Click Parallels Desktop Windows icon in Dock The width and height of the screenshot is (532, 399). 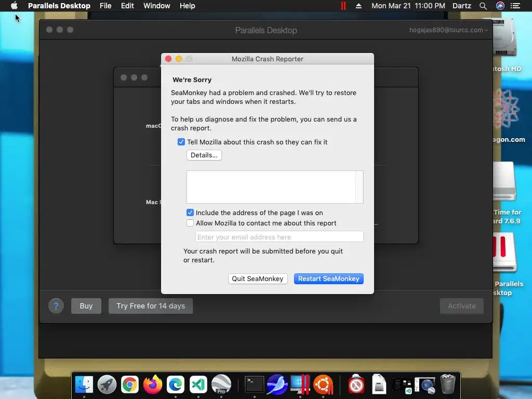(x=300, y=384)
